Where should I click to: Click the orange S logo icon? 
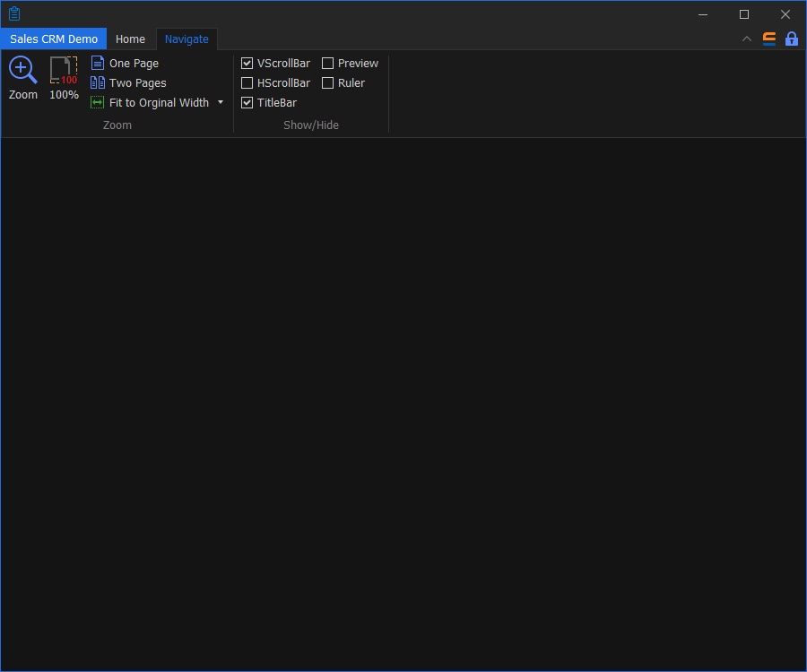pyautogui.click(x=769, y=39)
